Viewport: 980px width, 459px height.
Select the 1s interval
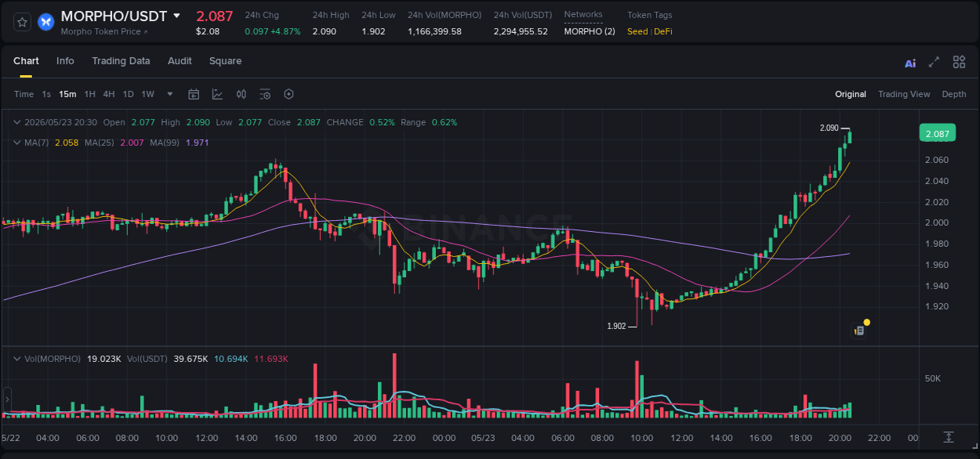(46, 94)
